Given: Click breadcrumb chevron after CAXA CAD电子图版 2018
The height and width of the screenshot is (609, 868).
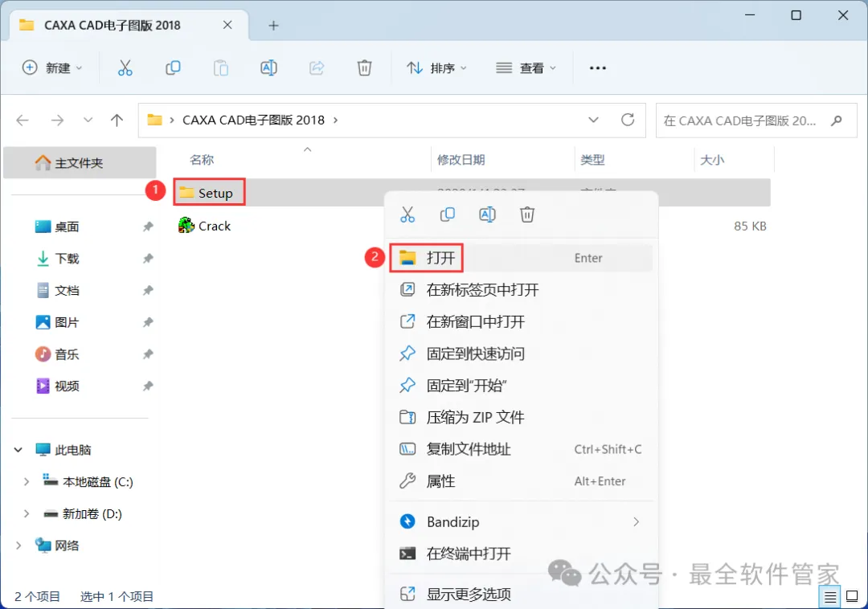Looking at the screenshot, I should click(x=335, y=120).
